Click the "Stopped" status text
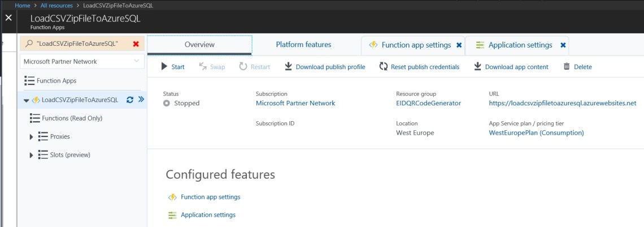Image resolution: width=644 pixels, height=227 pixels. (x=187, y=103)
